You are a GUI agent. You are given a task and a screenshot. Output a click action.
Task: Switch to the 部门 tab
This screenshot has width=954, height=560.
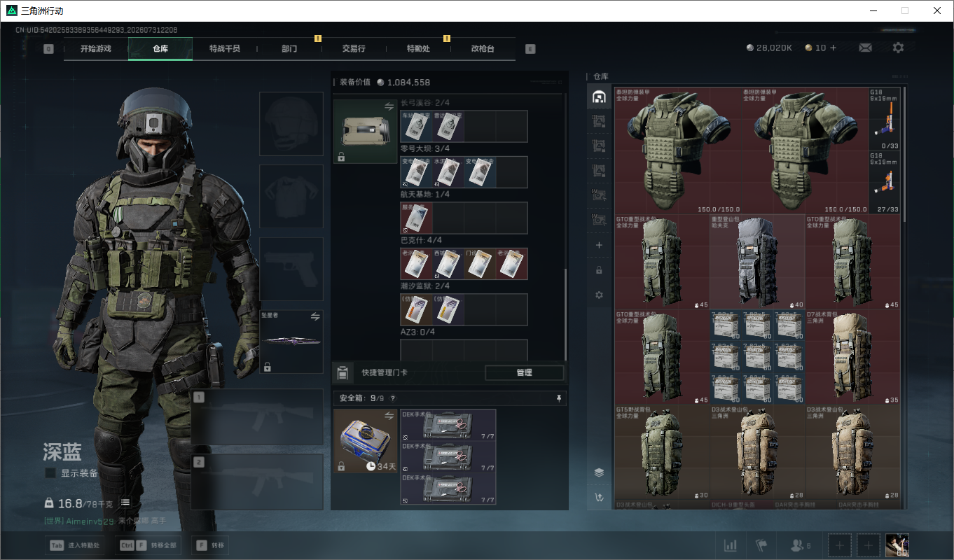coord(289,49)
